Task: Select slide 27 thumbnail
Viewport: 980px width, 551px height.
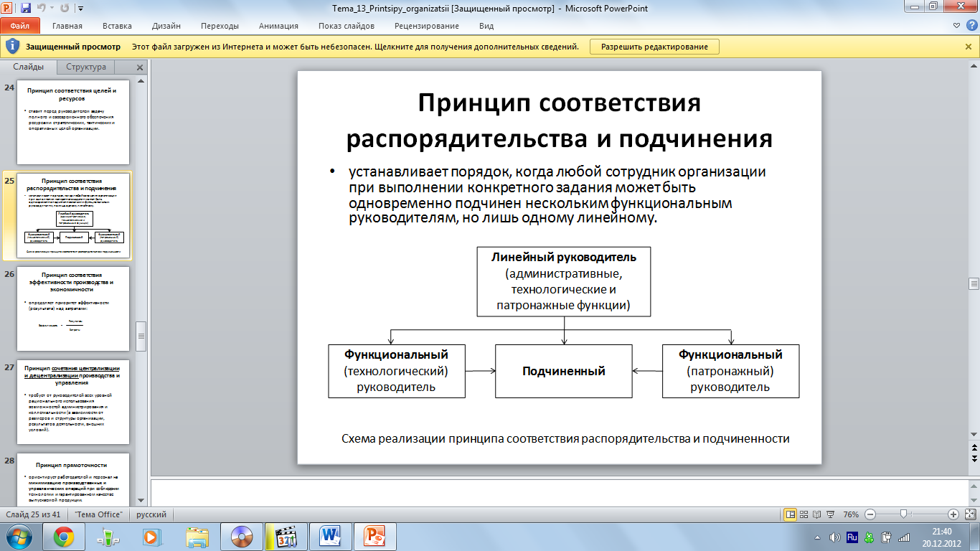Action: point(73,402)
